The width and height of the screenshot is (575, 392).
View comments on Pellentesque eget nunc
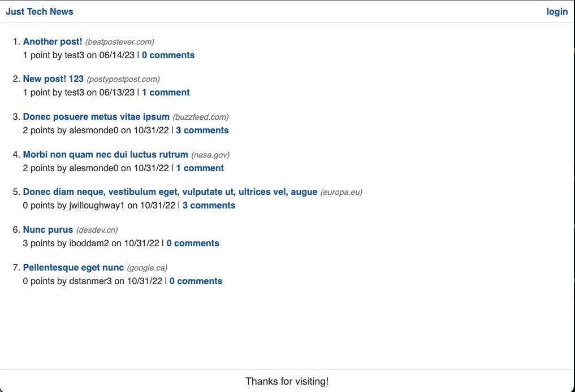tap(196, 281)
